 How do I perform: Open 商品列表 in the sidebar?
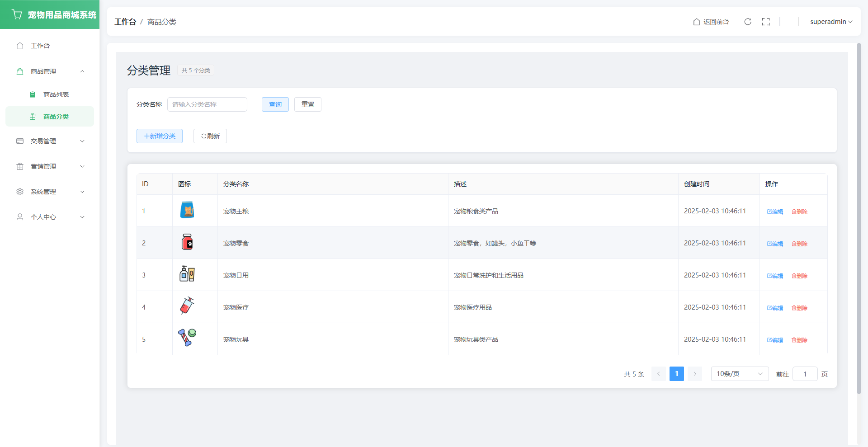(56, 94)
